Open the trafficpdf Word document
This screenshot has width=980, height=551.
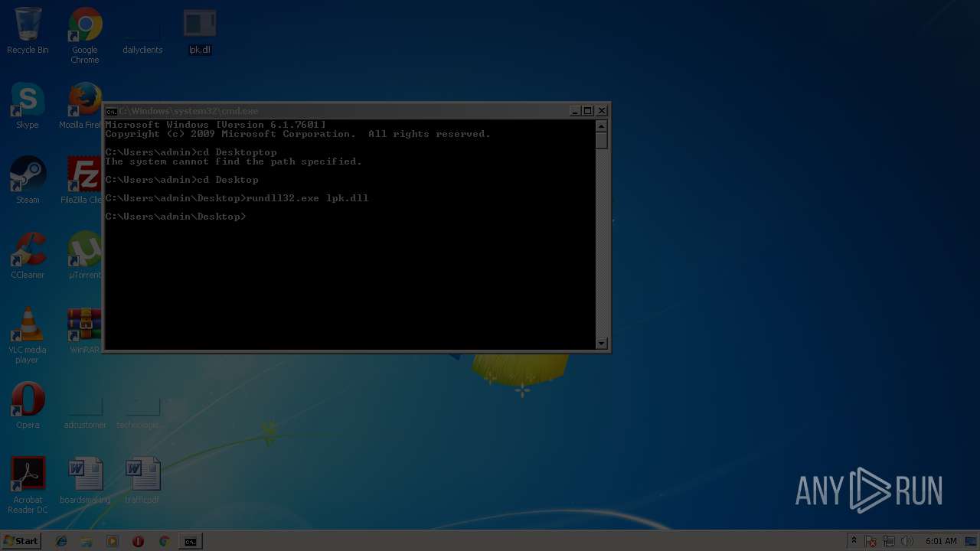coord(142,481)
